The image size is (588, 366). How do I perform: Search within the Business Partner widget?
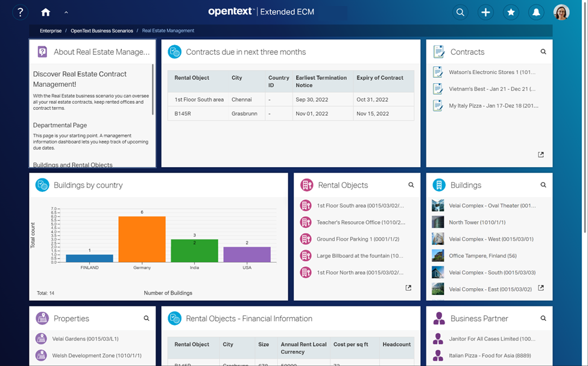coord(543,318)
